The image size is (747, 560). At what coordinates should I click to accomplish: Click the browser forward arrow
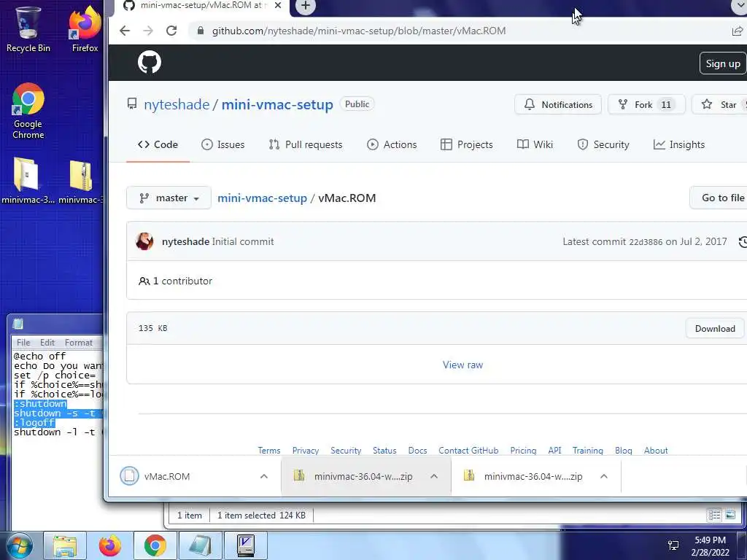point(148,31)
